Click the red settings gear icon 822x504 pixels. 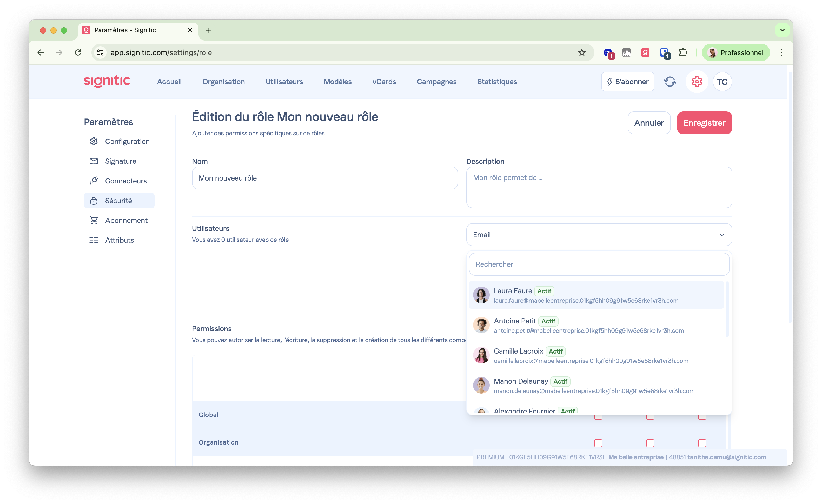(x=697, y=82)
